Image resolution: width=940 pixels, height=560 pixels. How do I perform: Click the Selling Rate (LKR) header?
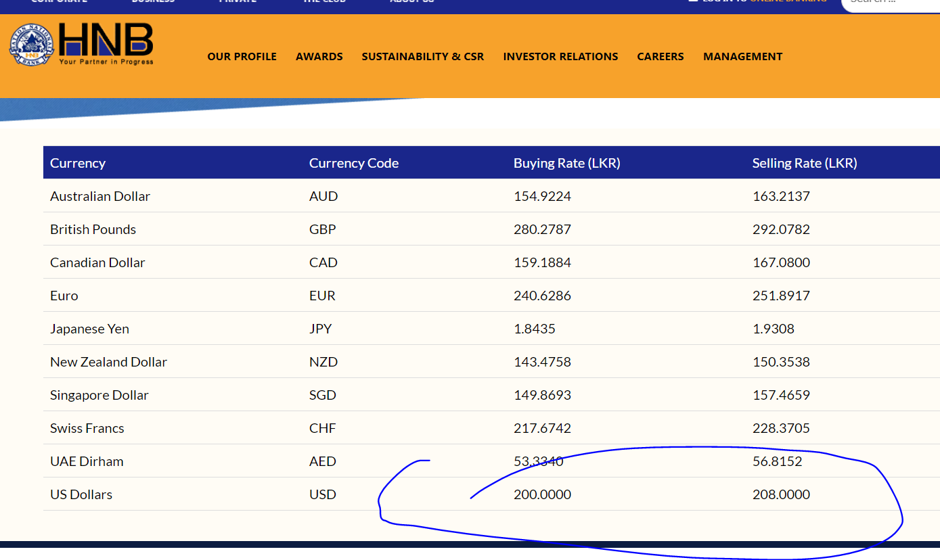[805, 163]
